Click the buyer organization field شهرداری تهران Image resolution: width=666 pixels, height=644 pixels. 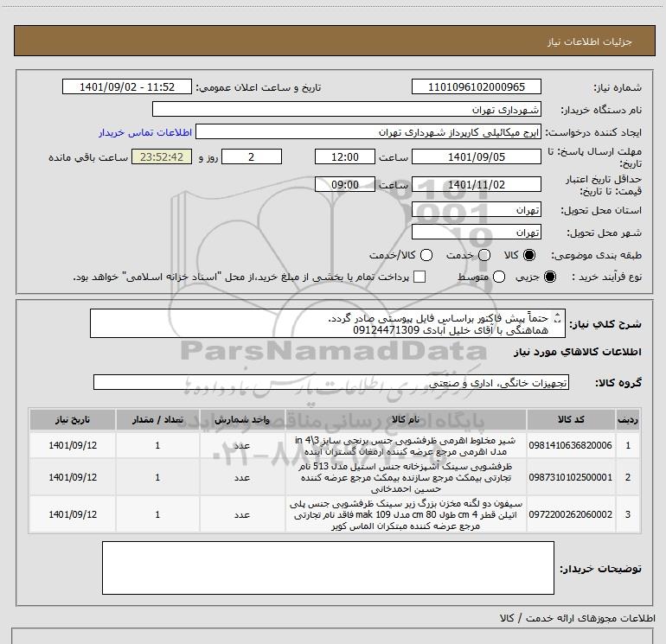(x=347, y=110)
